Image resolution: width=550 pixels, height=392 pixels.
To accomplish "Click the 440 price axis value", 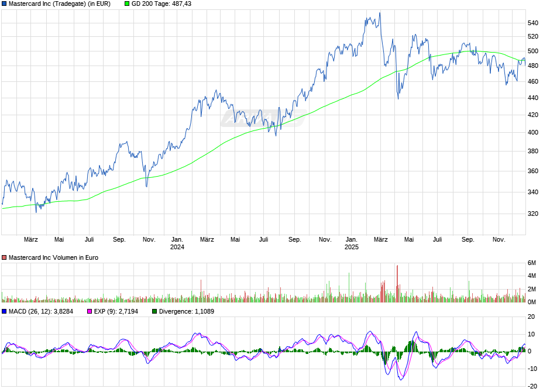I will coord(533,98).
